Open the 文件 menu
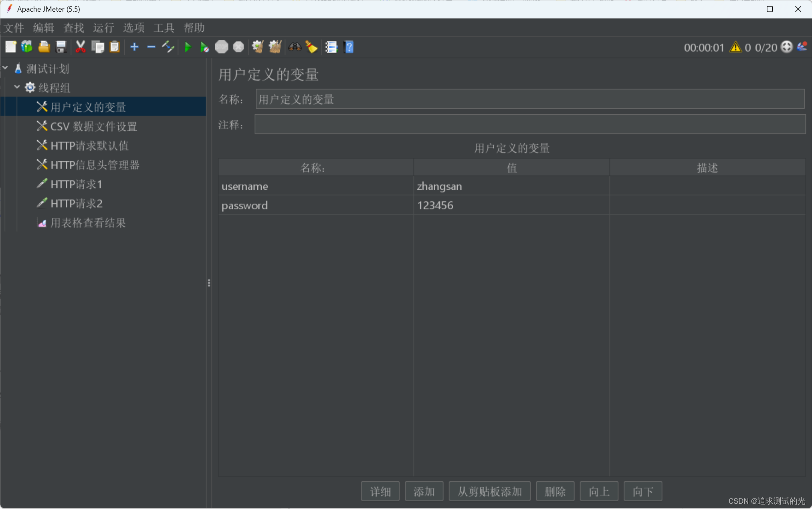The height and width of the screenshot is (509, 812). coord(14,28)
